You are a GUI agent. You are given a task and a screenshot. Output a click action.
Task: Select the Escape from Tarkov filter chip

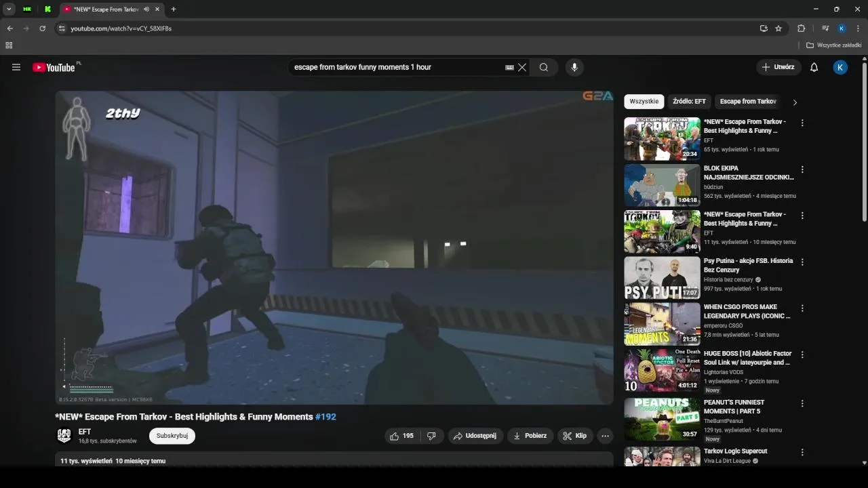pyautogui.click(x=748, y=102)
